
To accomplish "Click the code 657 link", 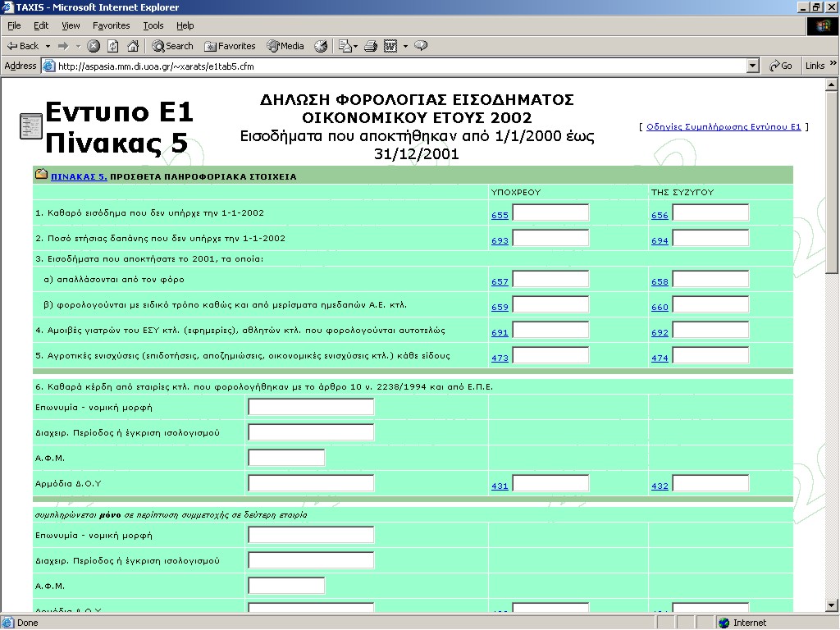I will pyautogui.click(x=500, y=282).
